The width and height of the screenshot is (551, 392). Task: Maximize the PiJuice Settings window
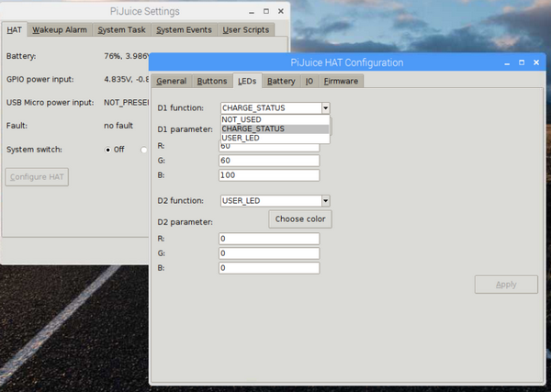click(266, 11)
